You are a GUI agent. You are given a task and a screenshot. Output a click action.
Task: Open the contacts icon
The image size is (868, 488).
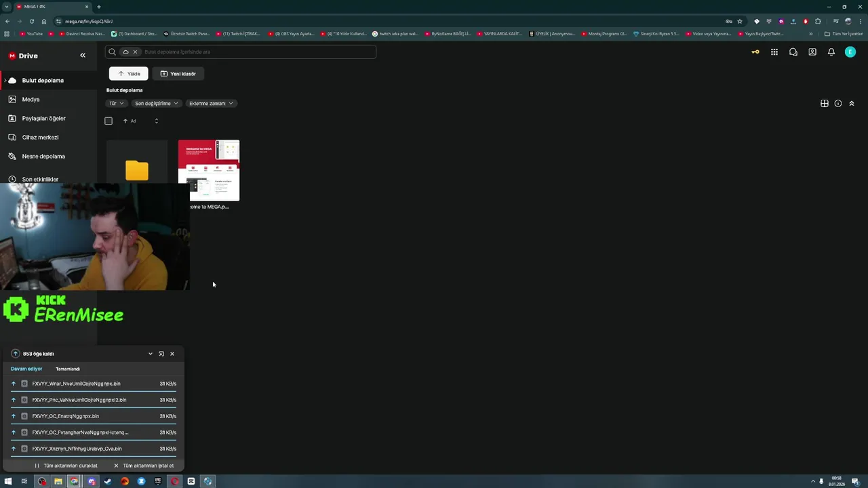812,52
